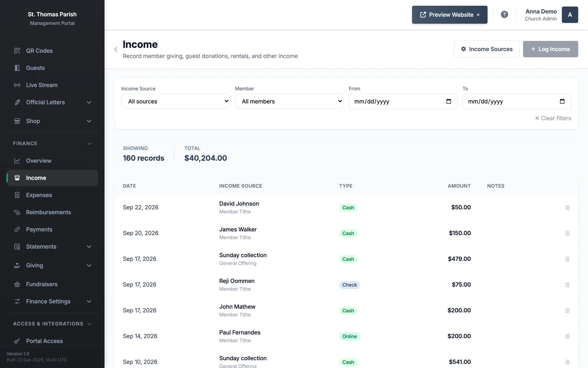Expand the Official Letters submenu
The height and width of the screenshot is (368, 588).
(x=89, y=102)
